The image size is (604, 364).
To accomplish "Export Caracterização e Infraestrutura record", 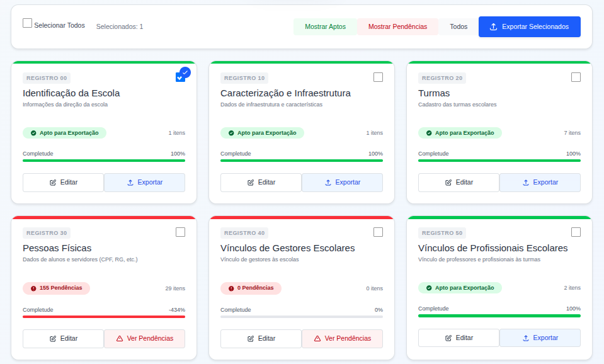I will tap(342, 182).
